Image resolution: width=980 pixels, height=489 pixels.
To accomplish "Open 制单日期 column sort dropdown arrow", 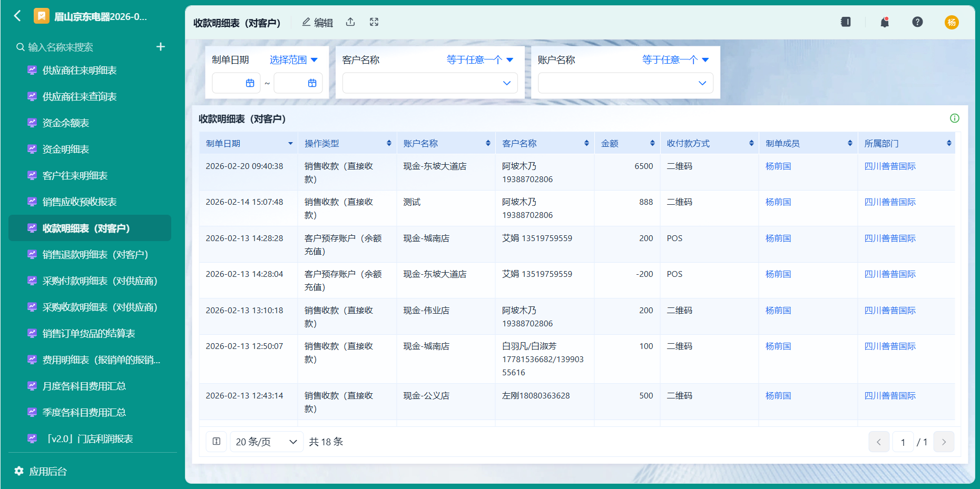I will pyautogui.click(x=290, y=144).
